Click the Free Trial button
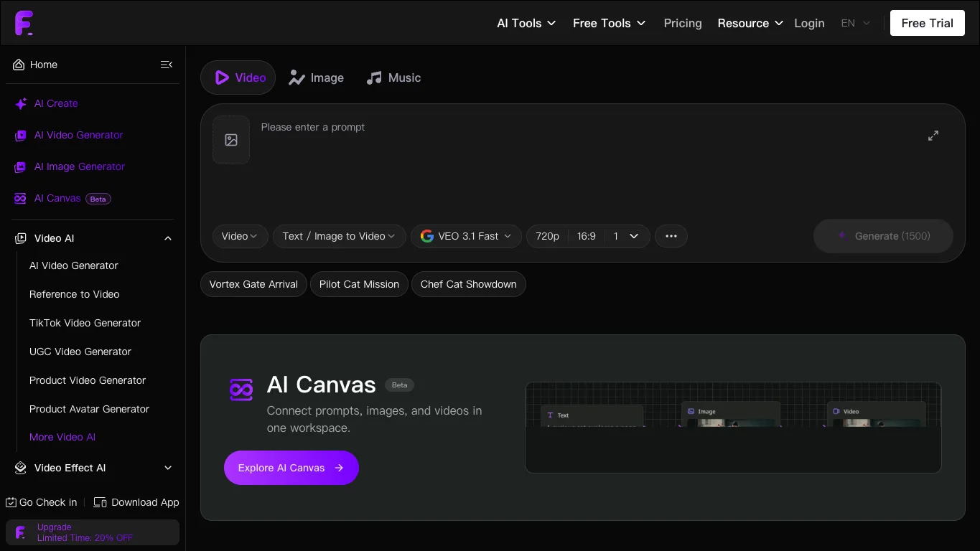The width and height of the screenshot is (980, 551). click(927, 23)
